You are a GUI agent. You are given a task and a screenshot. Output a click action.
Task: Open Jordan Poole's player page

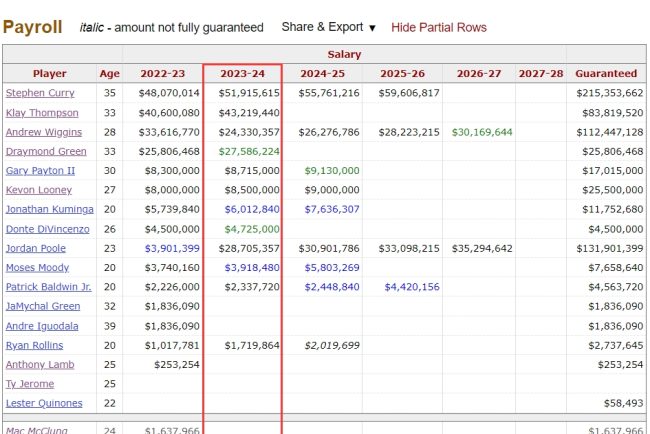click(x=35, y=248)
